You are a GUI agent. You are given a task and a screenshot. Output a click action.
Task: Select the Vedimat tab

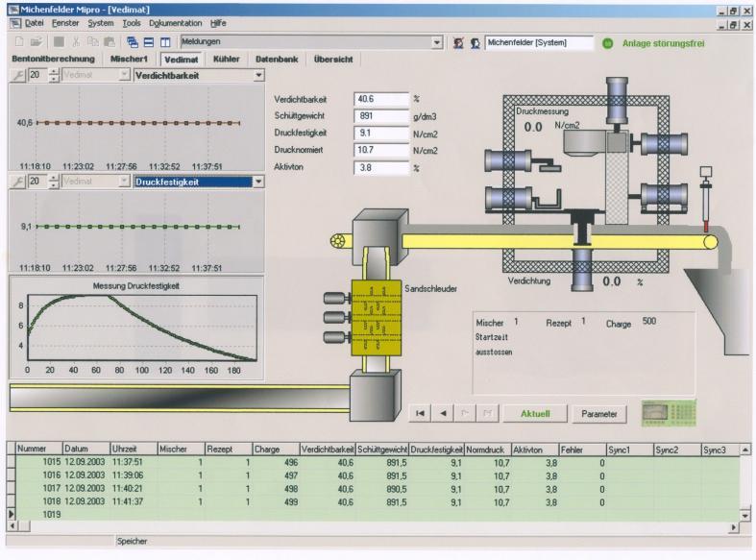point(181,60)
